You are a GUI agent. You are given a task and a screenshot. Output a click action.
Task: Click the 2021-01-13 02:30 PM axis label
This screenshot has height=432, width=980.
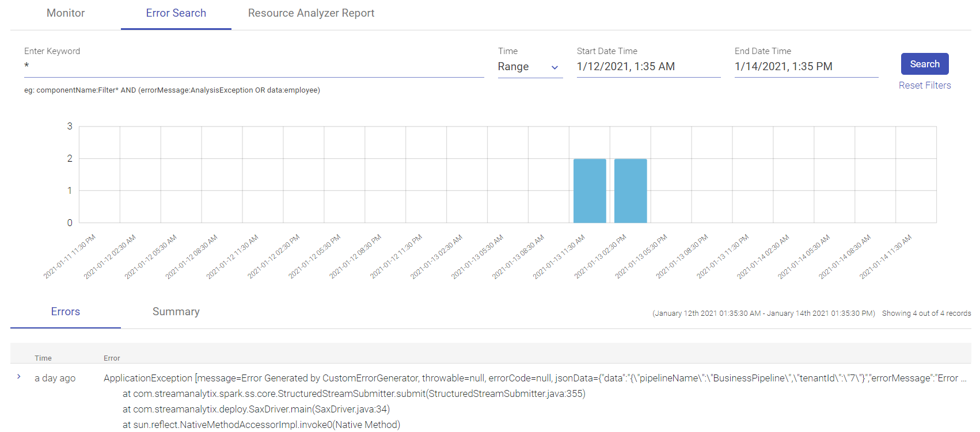point(600,257)
